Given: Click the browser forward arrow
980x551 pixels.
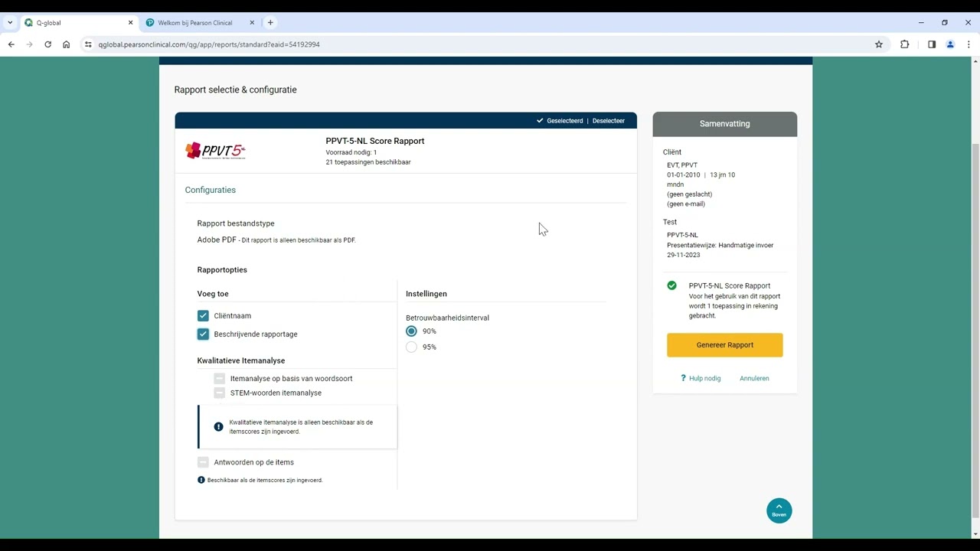Looking at the screenshot, I should tap(29, 44).
